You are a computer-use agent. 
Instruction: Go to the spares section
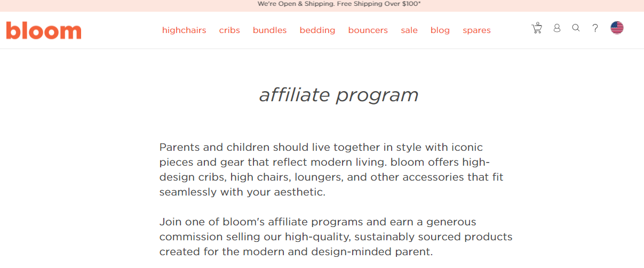476,30
